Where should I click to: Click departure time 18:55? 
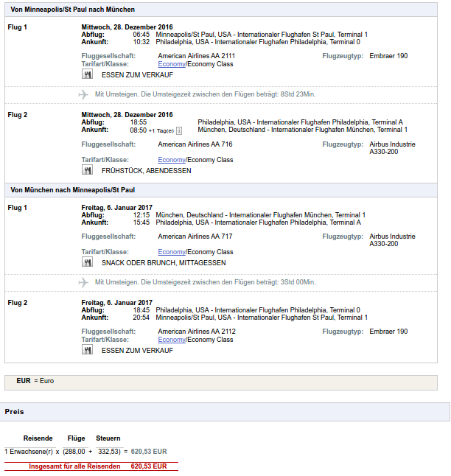[x=139, y=122]
